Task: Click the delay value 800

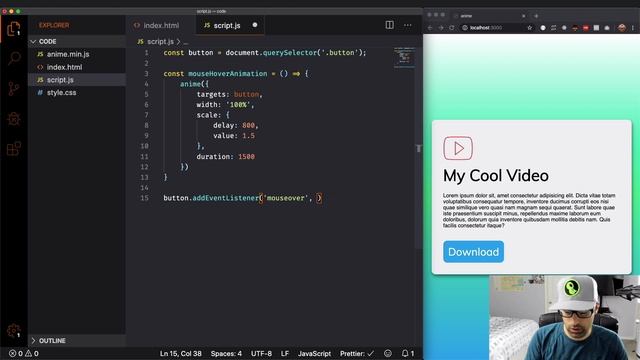Action: [x=248, y=126]
